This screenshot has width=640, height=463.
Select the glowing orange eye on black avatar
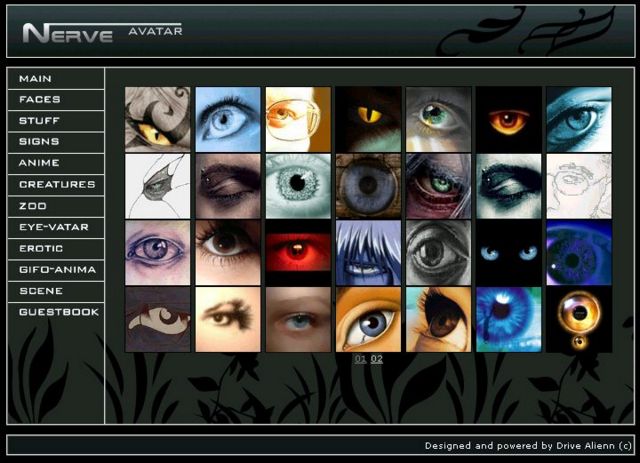pyautogui.click(x=509, y=119)
